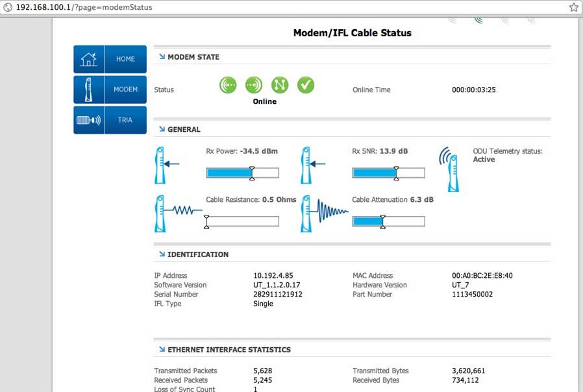Viewport: 583px width, 392px height.
Task: Bookmark the page with the star icon
Action: (x=574, y=7)
